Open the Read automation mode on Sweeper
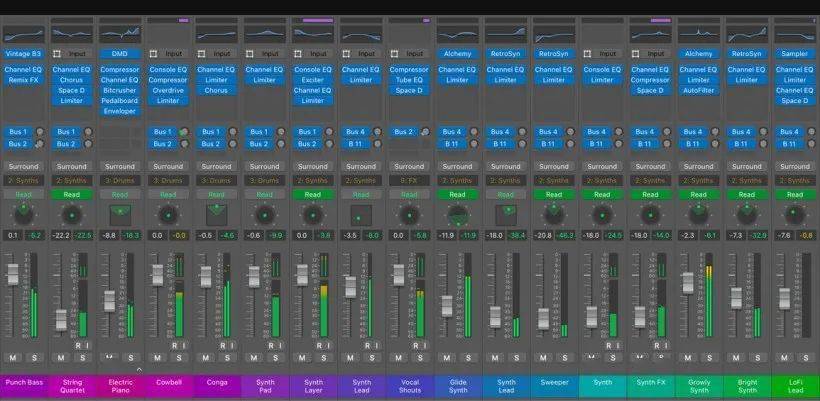Screen dimensions: 820x401 (x=554, y=194)
